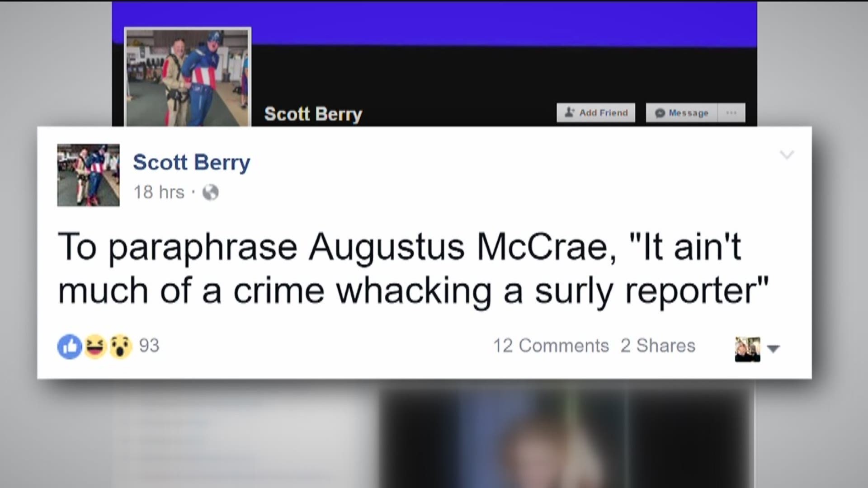This screenshot has height=488, width=868.
Task: Open the three-dot more options button
Action: pyautogui.click(x=731, y=113)
